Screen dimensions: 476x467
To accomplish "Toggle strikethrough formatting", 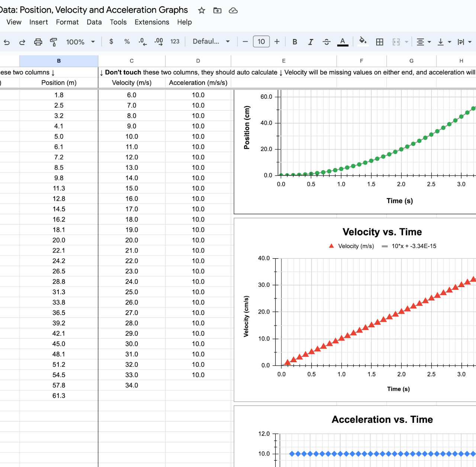I will [x=327, y=42].
